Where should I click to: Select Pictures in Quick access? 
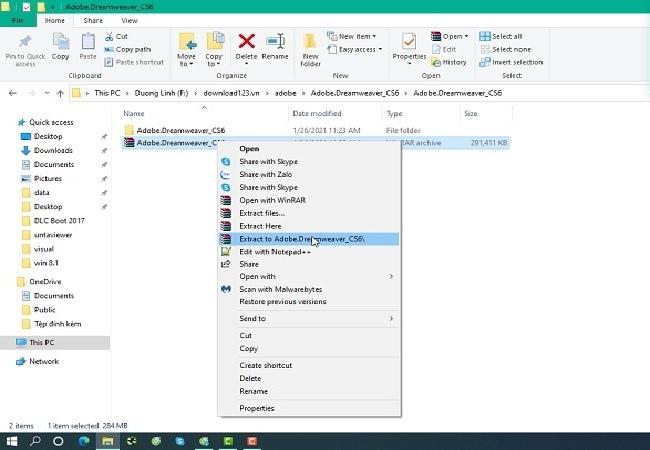pyautogui.click(x=48, y=179)
